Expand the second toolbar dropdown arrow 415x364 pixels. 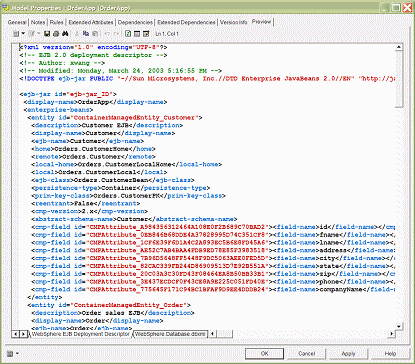click(x=38, y=33)
